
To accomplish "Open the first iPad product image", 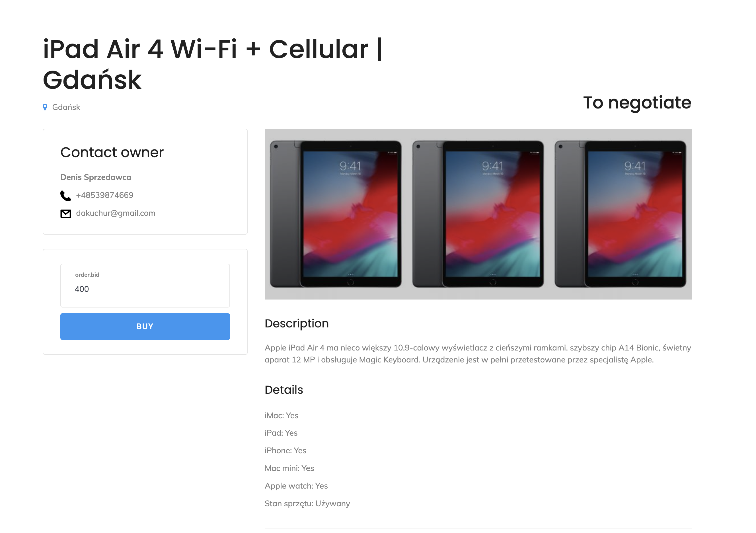I will pos(336,214).
